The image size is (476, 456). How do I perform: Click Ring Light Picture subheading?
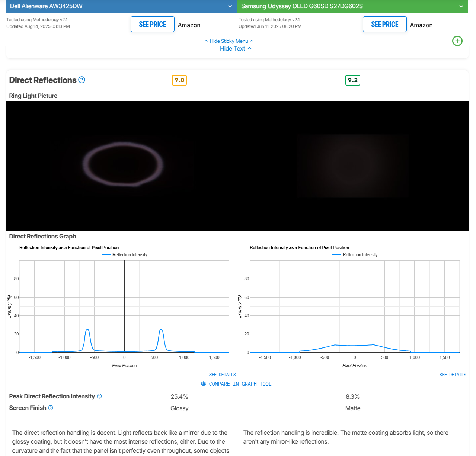(x=33, y=96)
